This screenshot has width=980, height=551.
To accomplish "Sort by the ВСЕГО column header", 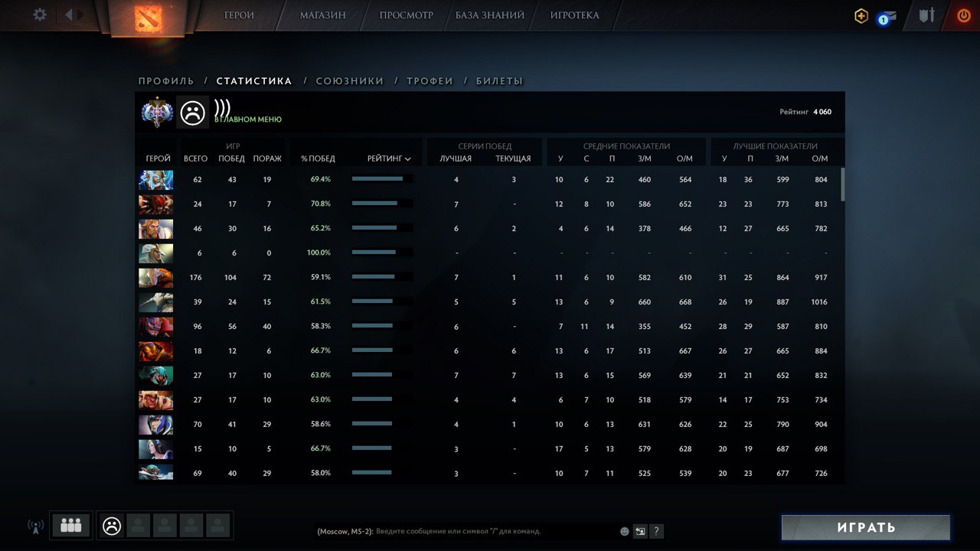I will coord(195,159).
